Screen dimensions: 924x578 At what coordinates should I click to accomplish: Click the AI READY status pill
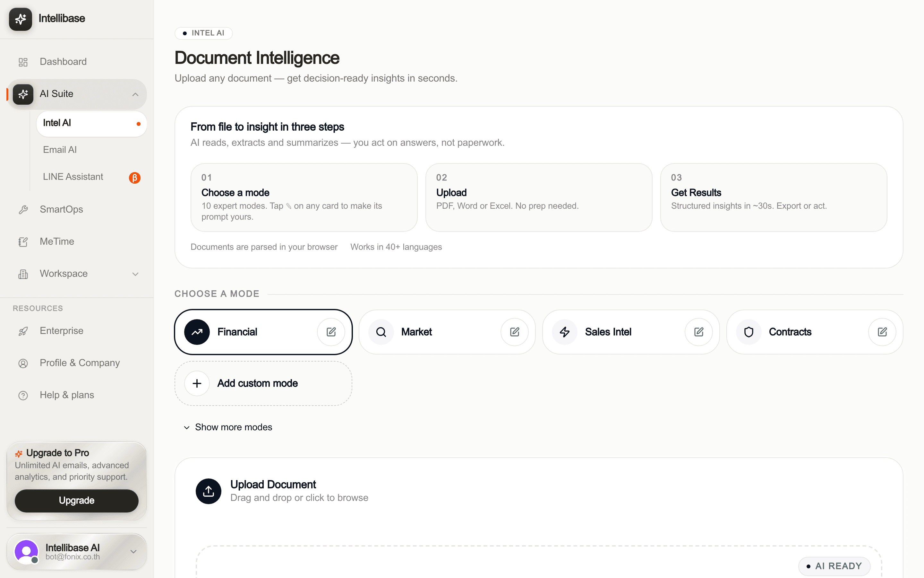coord(834,566)
